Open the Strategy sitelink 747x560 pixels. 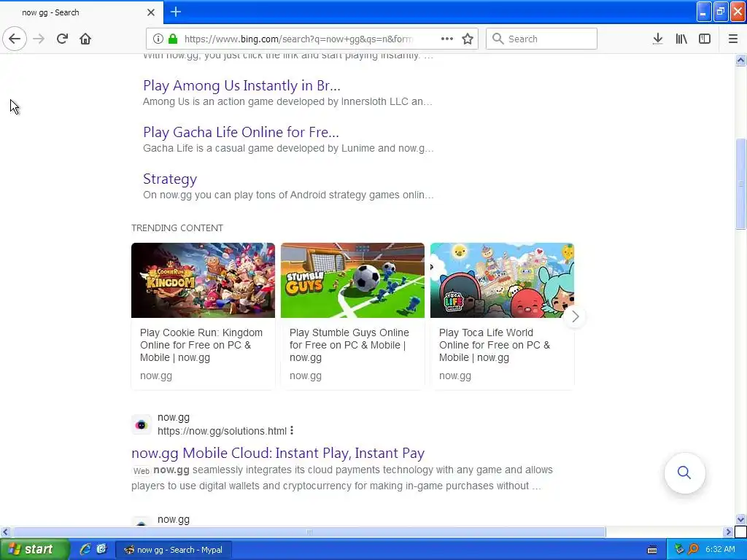coord(170,179)
